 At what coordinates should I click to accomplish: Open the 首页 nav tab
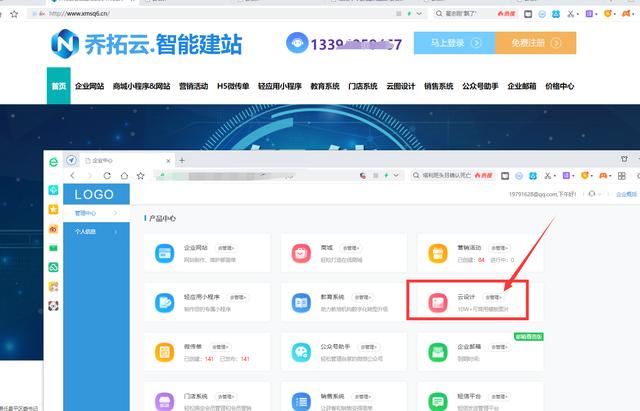pyautogui.click(x=59, y=86)
